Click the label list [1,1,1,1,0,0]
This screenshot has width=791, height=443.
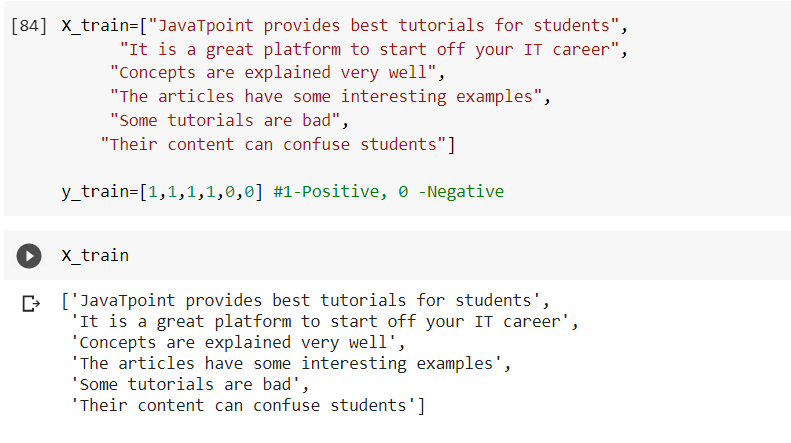click(201, 192)
